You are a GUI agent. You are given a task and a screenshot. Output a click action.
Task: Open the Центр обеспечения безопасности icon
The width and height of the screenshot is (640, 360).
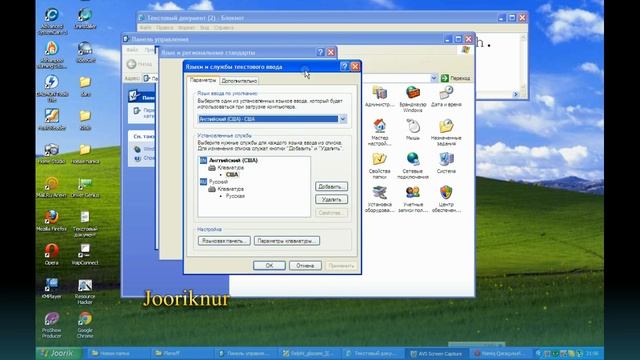point(446,199)
